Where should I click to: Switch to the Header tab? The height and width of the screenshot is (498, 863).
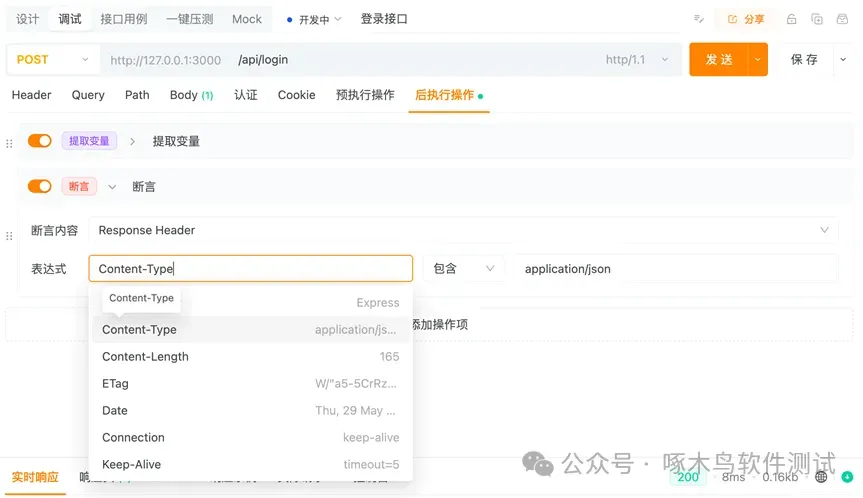(31, 95)
